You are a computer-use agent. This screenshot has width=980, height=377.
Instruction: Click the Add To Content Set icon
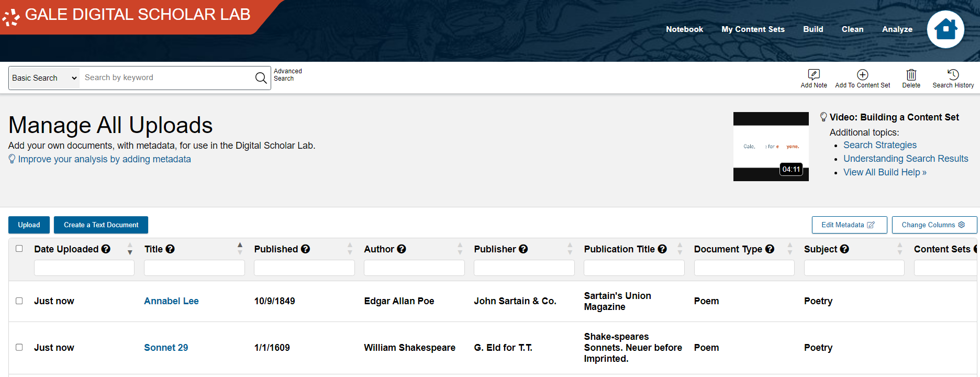click(862, 74)
